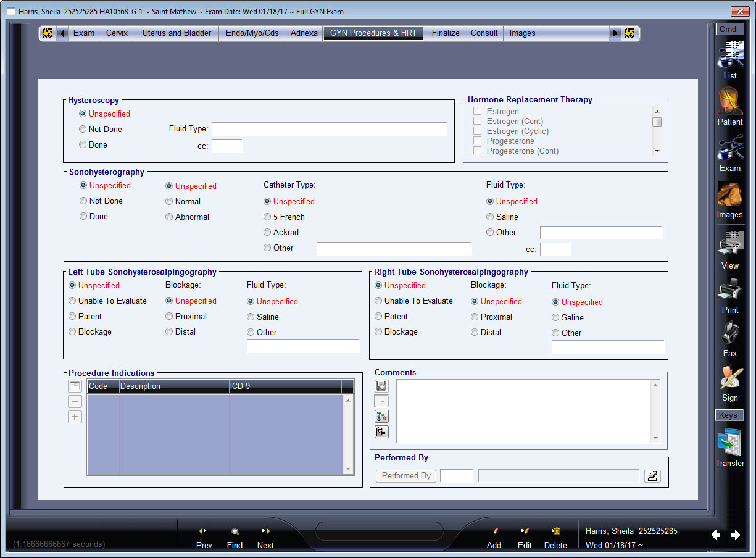Click the Catheter Type Other text field

(x=394, y=248)
